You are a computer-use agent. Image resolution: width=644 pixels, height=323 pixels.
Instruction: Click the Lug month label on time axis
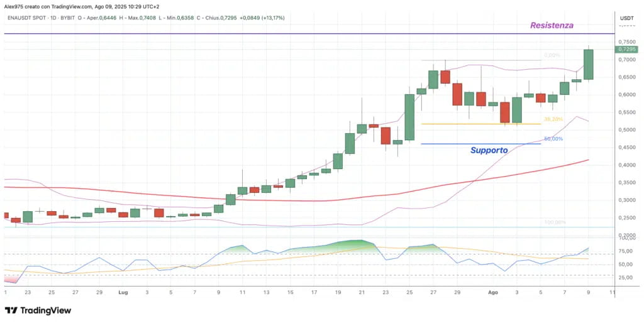coord(123,293)
